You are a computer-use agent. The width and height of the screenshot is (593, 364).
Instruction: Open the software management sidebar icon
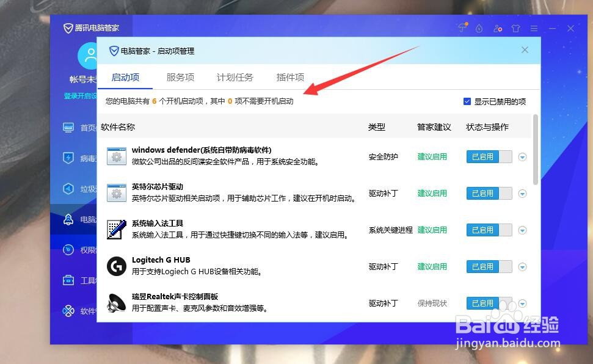click(x=68, y=311)
